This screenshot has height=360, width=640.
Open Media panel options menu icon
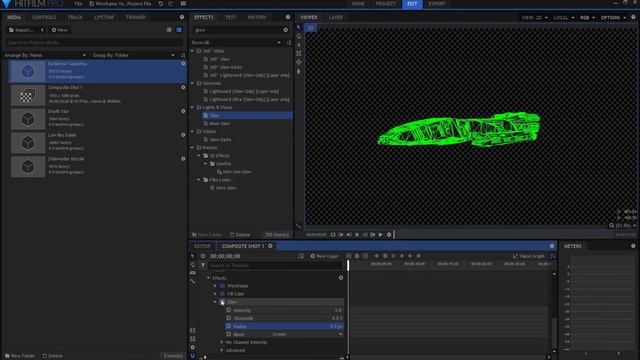pyautogui.click(x=182, y=17)
